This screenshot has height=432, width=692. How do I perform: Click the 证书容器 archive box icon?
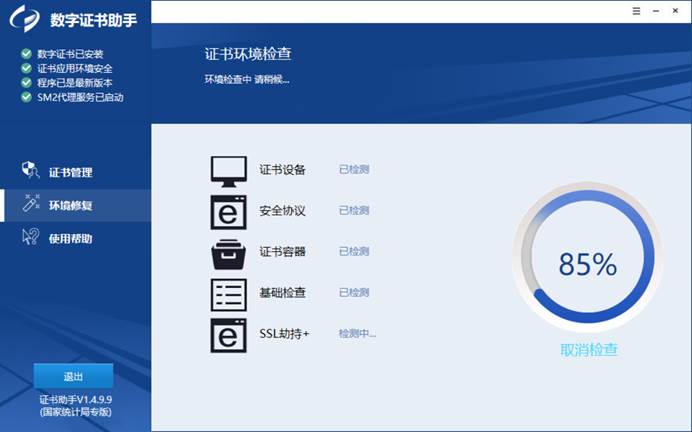[228, 252]
